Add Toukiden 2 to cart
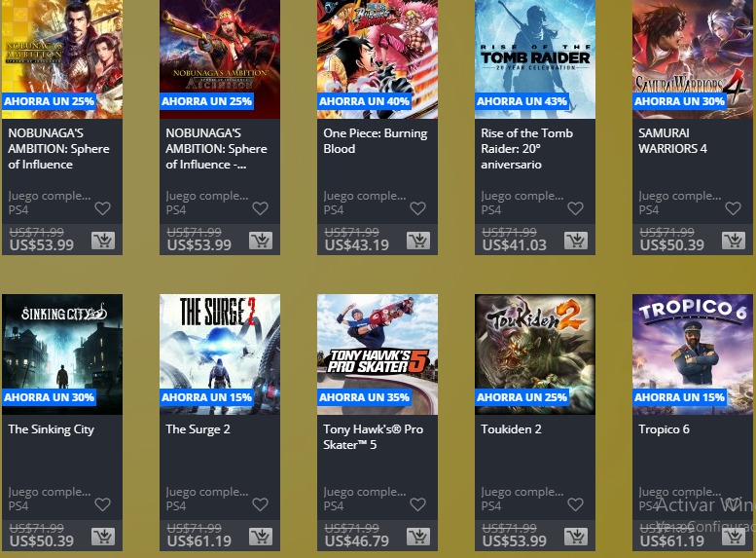This screenshot has height=558, width=756. tap(576, 537)
